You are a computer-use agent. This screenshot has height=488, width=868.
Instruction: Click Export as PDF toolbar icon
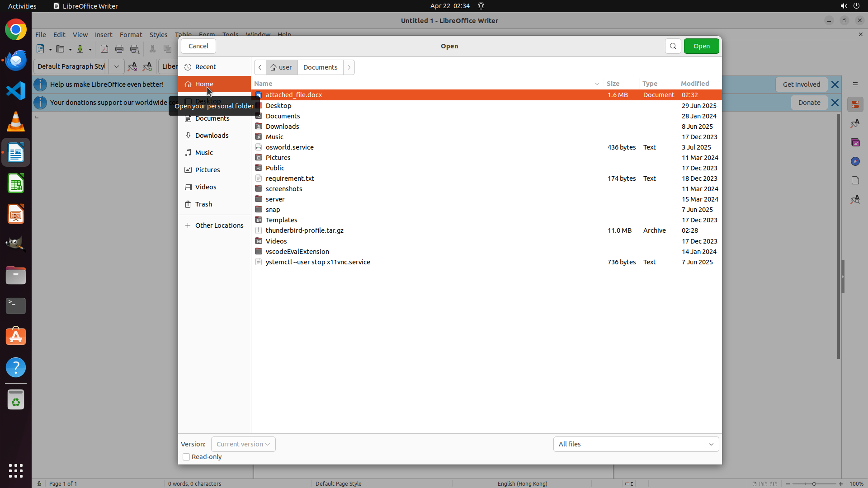104,49
